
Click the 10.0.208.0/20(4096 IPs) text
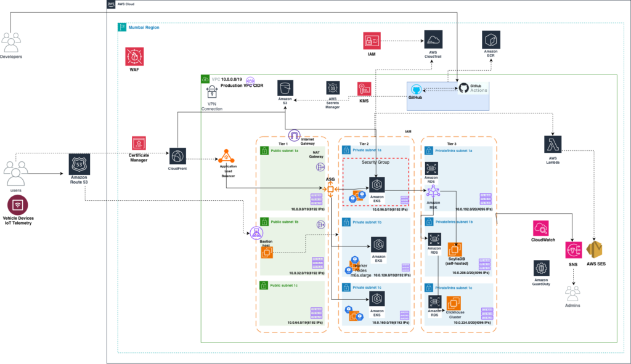pos(471,273)
